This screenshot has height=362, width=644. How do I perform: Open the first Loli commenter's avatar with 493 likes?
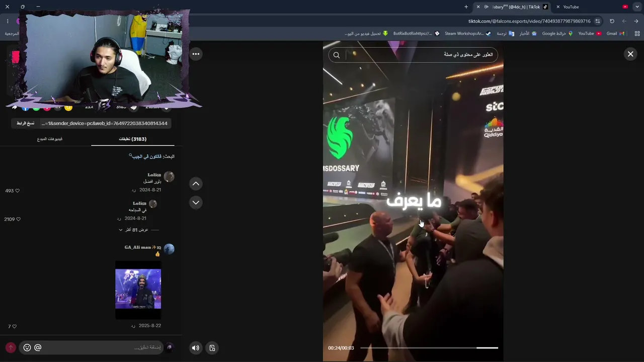pos(169,176)
